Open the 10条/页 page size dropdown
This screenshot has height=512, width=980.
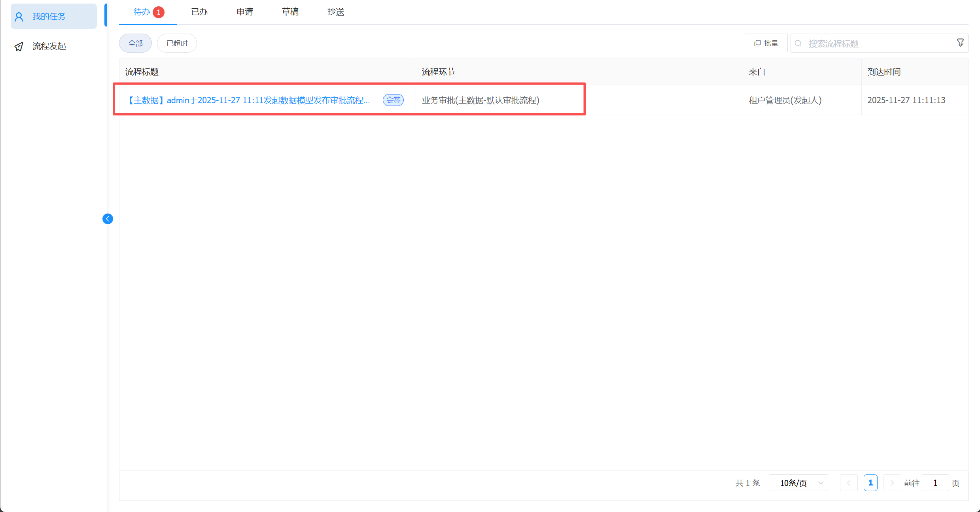click(798, 483)
